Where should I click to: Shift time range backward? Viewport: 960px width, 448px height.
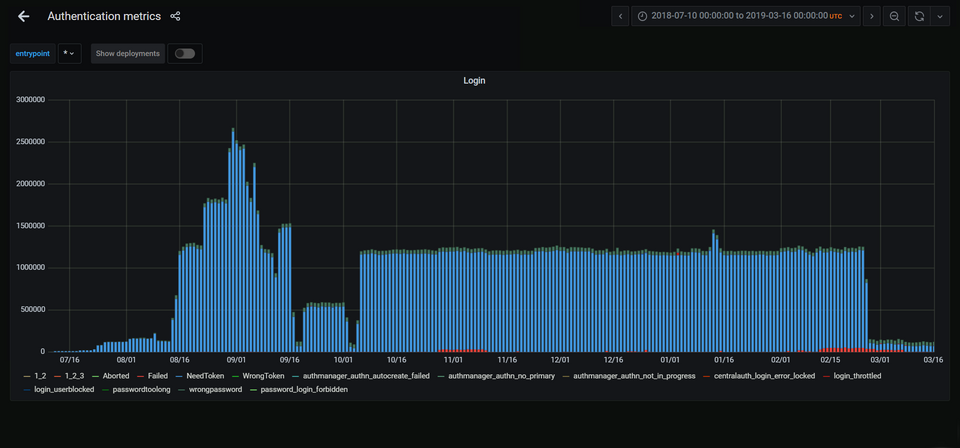[621, 17]
